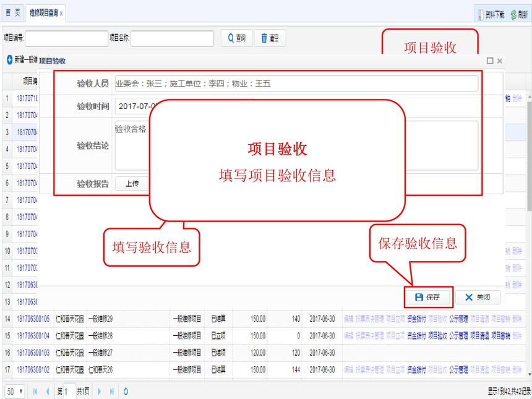Click 项目验收 in the 一般维修28 row
The height and width of the screenshot is (399, 532).
[437, 336]
